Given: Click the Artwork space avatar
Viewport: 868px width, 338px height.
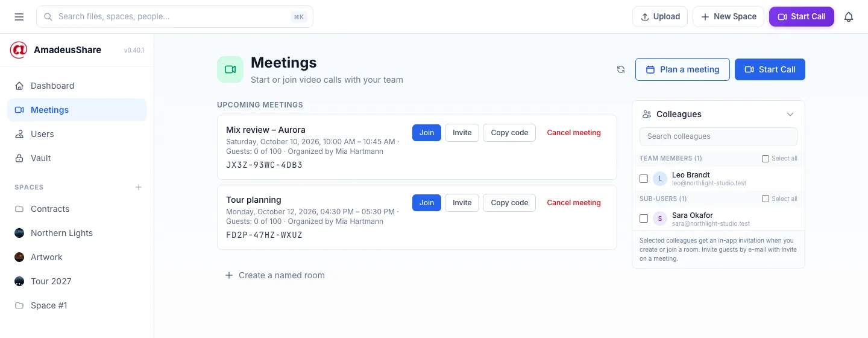Looking at the screenshot, I should (19, 257).
